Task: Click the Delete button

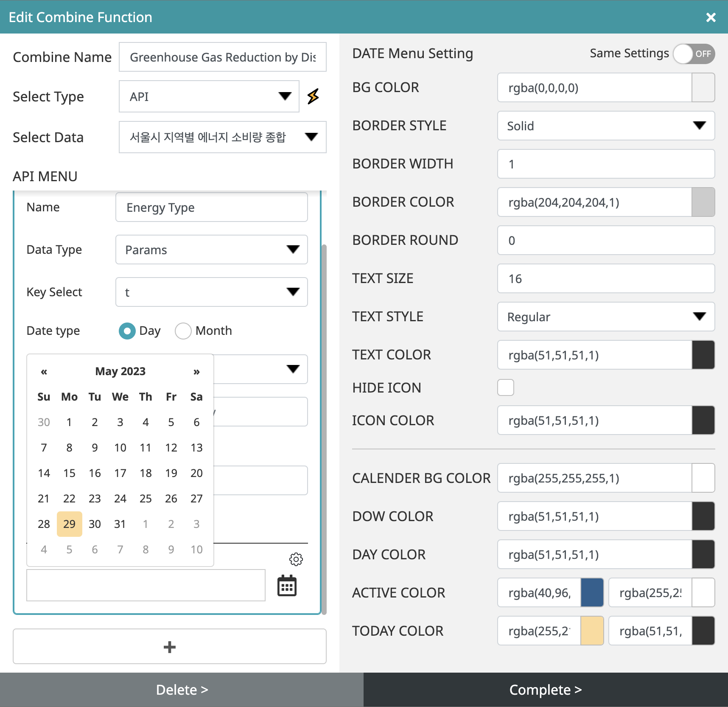Action: click(182, 690)
